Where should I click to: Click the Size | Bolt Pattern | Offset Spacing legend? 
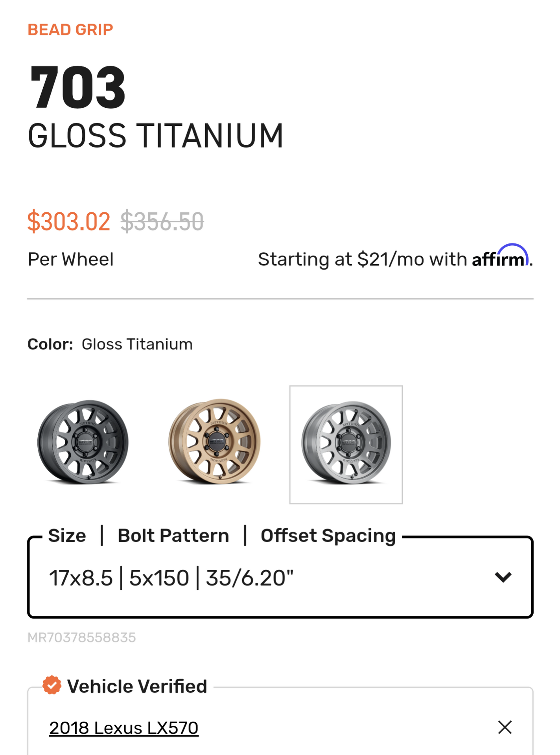[x=222, y=536]
